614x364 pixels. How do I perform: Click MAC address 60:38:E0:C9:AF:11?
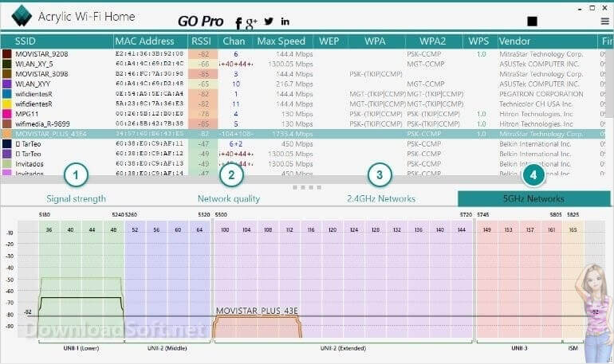tap(149, 144)
